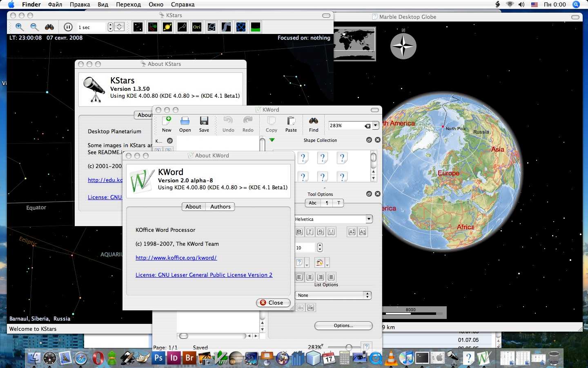The height and width of the screenshot is (368, 588).
Task: Open the KWord zoom percentage dropdown
Action: click(376, 126)
